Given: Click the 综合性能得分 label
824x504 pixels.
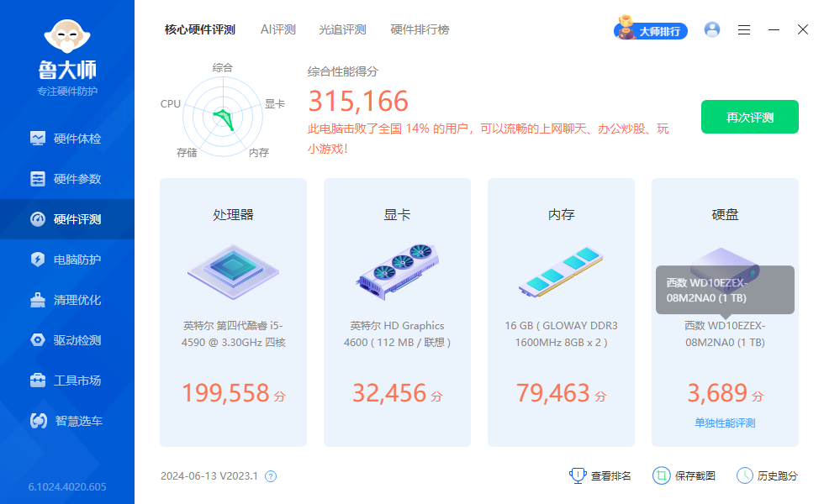Looking at the screenshot, I should (343, 72).
